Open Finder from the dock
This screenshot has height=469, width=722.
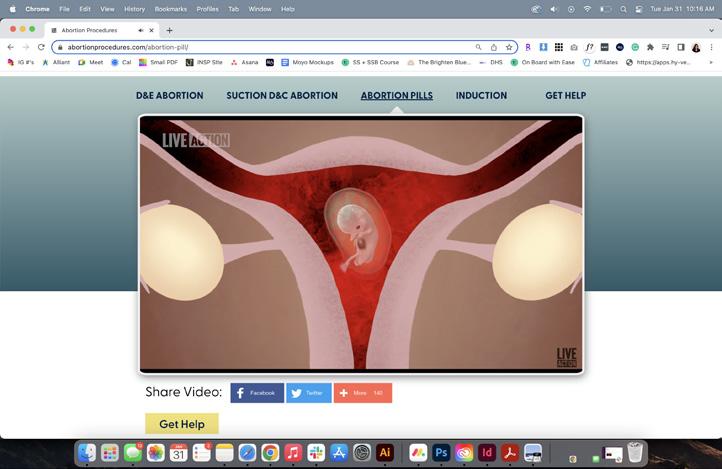point(87,453)
